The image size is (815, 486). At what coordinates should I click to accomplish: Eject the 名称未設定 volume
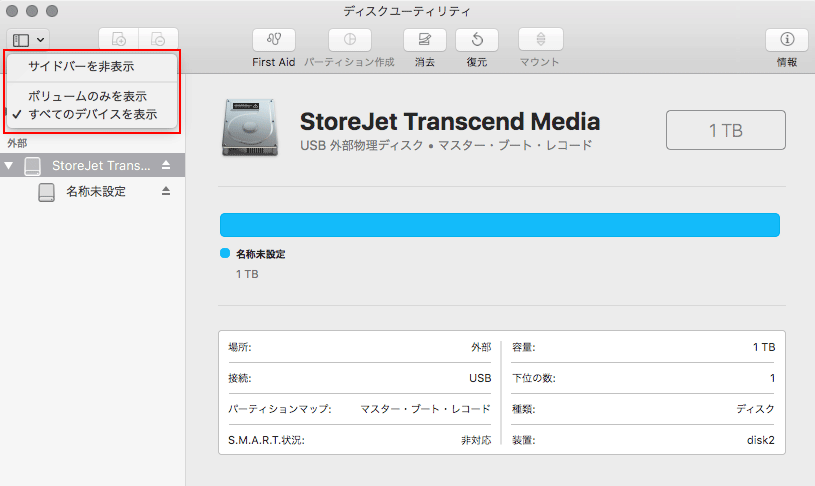tap(166, 191)
